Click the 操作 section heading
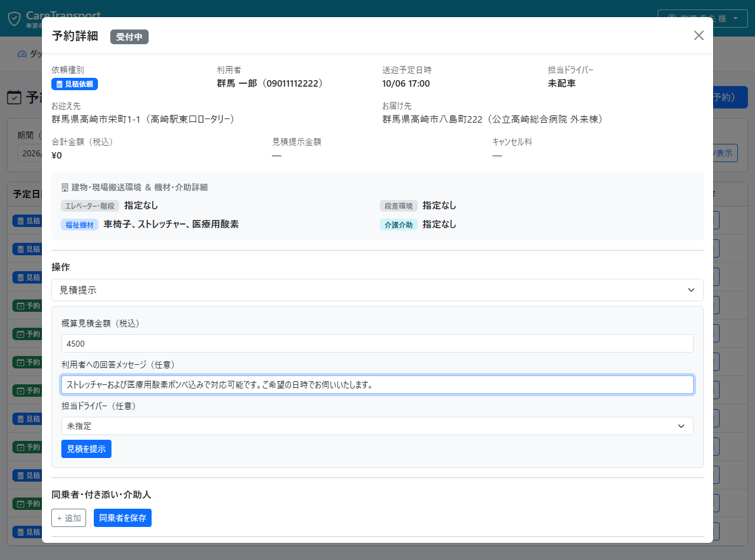755x560 pixels. point(61,267)
